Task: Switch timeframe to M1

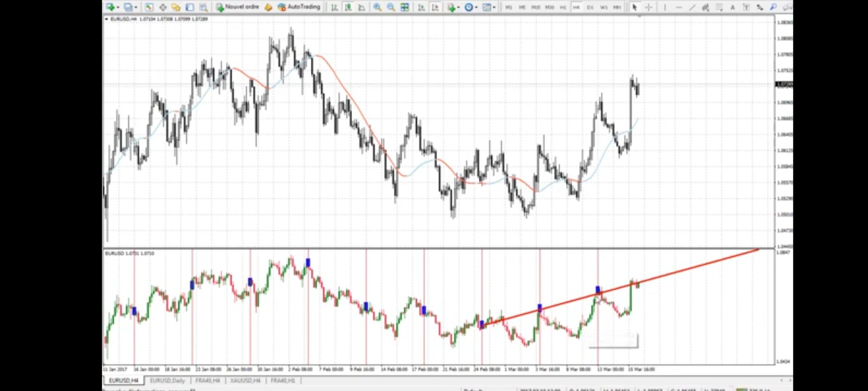Action: tap(509, 7)
